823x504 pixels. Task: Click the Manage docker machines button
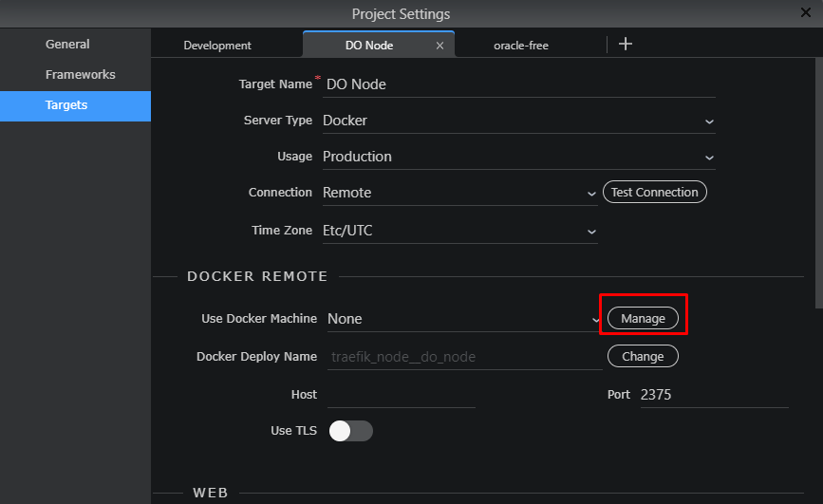pyautogui.click(x=643, y=319)
